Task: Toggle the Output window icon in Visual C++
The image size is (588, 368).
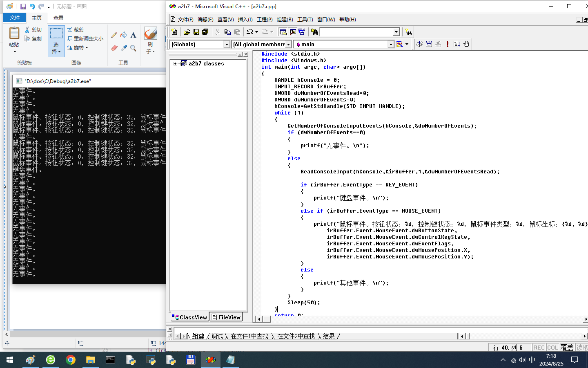Action: tap(293, 32)
